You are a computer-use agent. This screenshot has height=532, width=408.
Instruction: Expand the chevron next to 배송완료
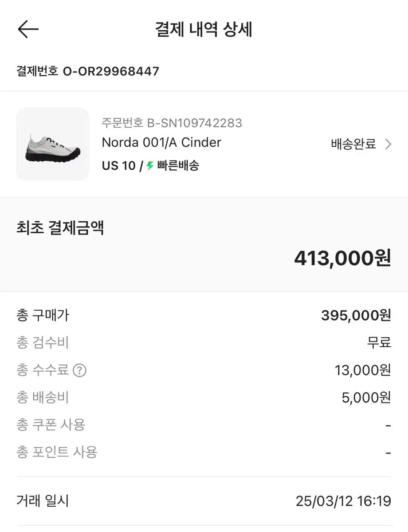coord(388,144)
